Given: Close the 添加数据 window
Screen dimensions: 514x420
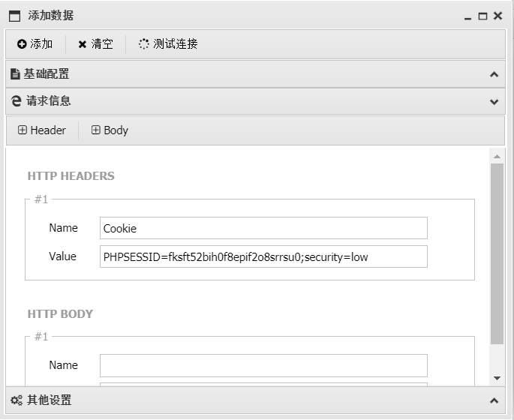Looking at the screenshot, I should (x=497, y=16).
